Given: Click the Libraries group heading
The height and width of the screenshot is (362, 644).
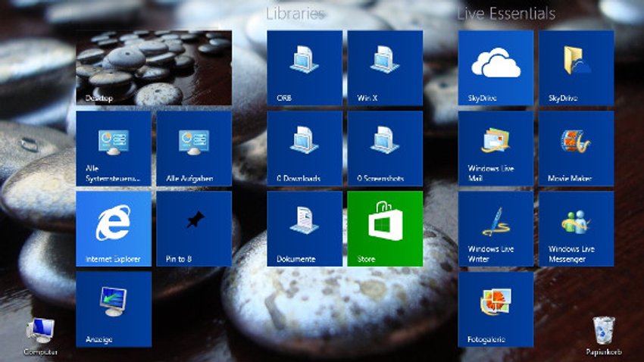Looking at the screenshot, I should (x=295, y=14).
